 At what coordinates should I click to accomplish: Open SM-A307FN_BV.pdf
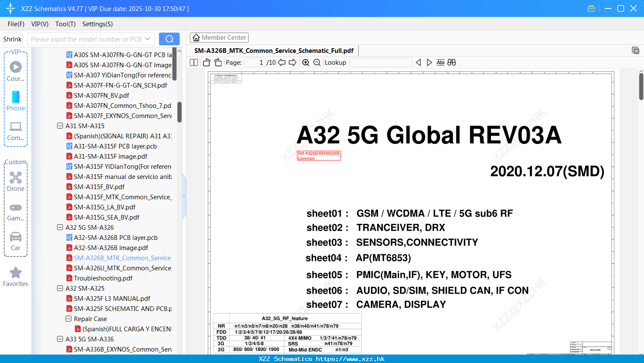click(98, 95)
